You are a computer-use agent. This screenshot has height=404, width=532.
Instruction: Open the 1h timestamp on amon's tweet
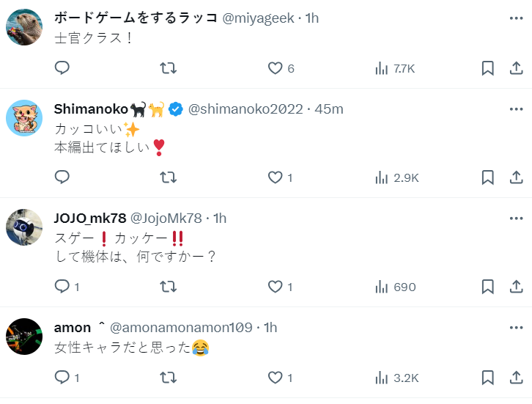tap(271, 327)
